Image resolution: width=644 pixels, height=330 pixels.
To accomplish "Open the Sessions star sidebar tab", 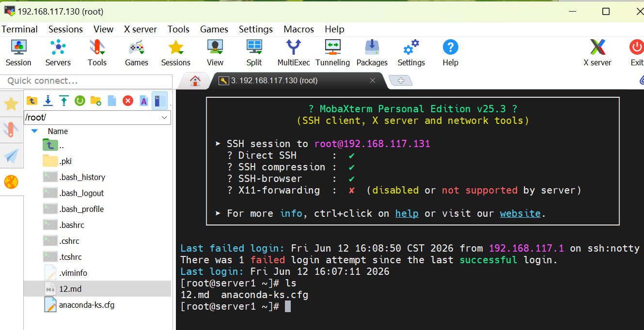I will [x=11, y=103].
